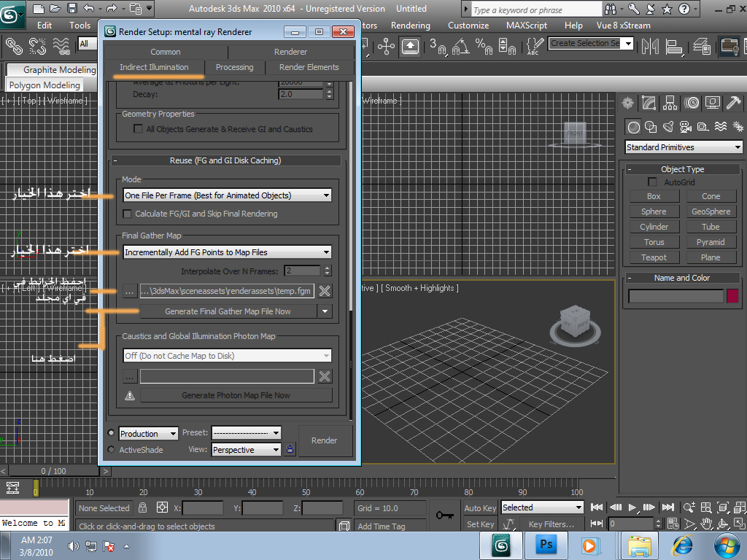Switch to the Renderer tab
Viewport: 747px width, 560px height.
coord(290,52)
